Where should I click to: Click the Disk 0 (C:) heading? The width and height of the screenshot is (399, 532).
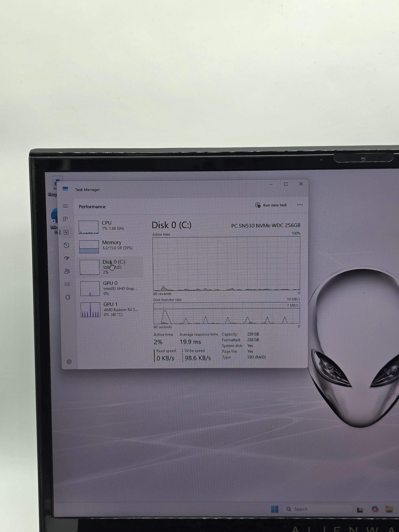tap(172, 225)
